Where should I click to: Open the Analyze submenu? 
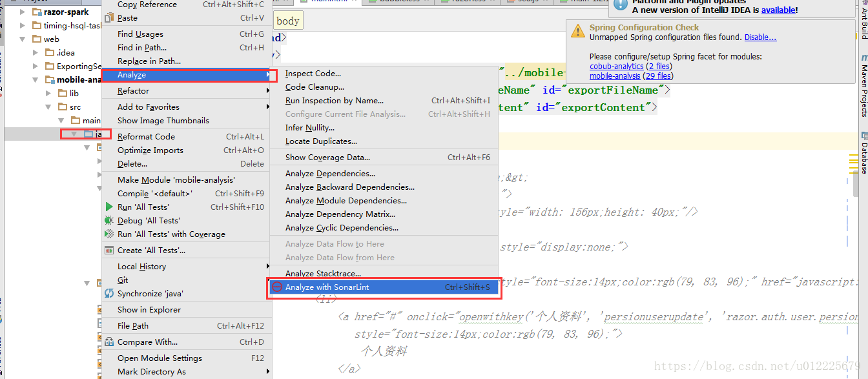[x=187, y=75]
